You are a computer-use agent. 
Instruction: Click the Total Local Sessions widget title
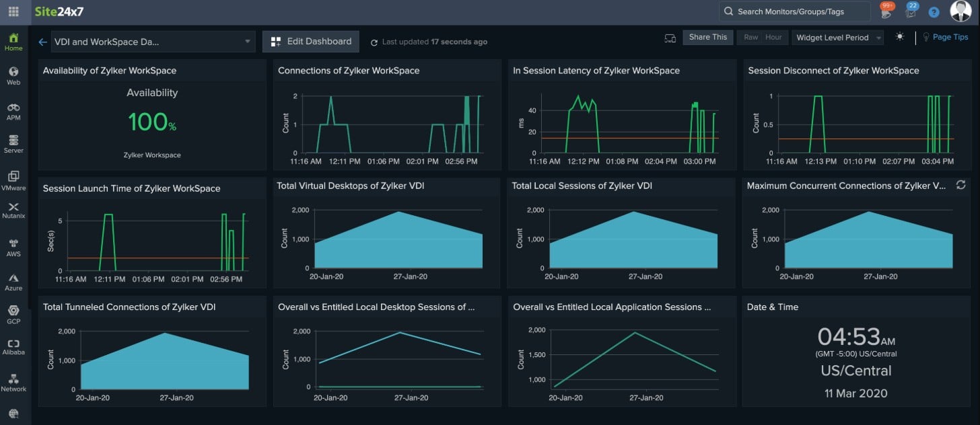point(582,186)
